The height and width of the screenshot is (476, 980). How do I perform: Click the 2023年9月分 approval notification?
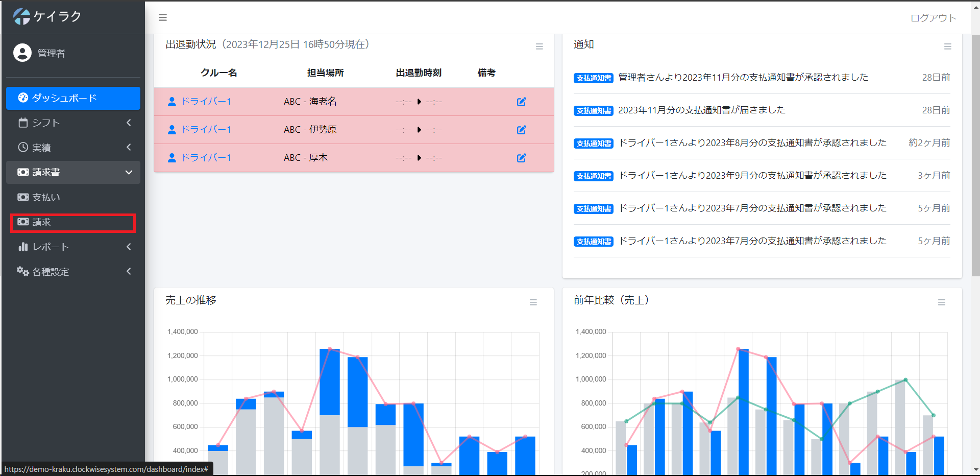click(x=753, y=175)
